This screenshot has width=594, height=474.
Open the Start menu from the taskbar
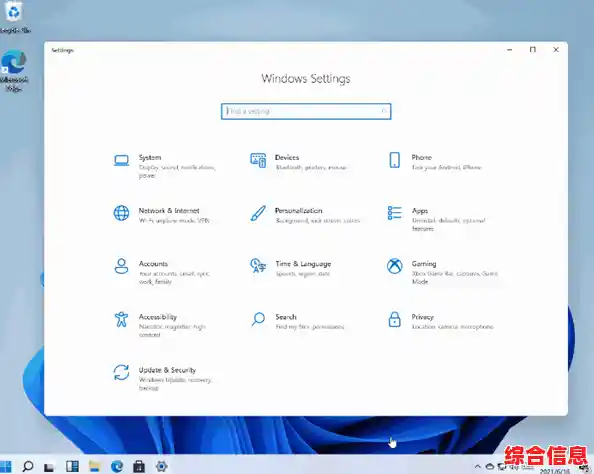click(6, 466)
